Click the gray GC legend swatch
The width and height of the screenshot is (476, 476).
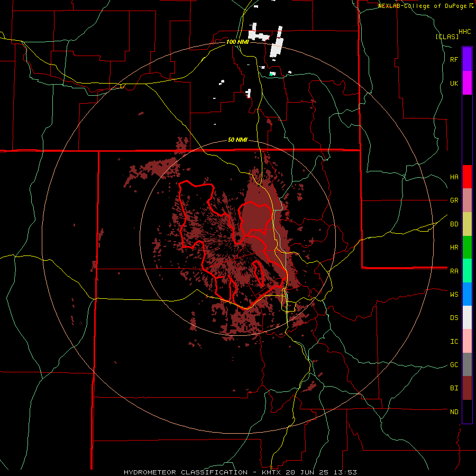click(467, 364)
